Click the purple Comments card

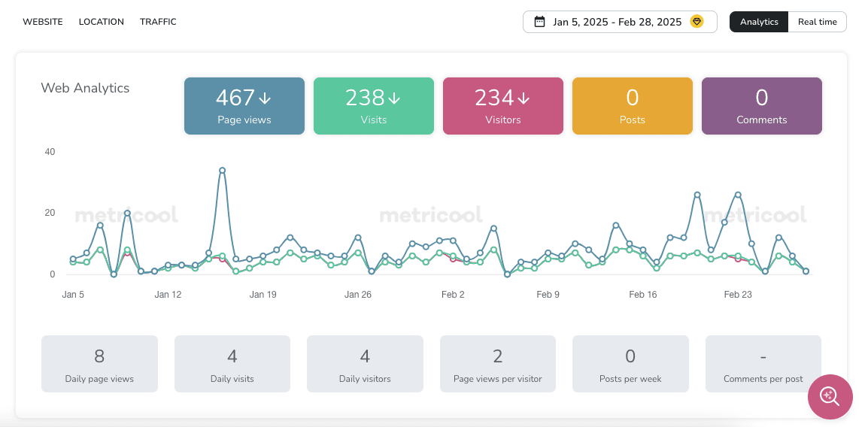point(762,106)
